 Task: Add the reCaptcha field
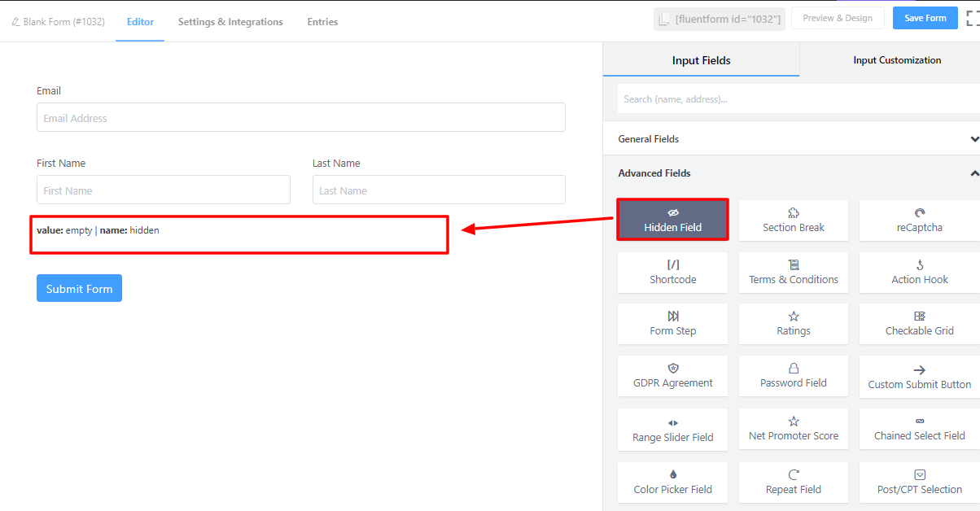919,221
